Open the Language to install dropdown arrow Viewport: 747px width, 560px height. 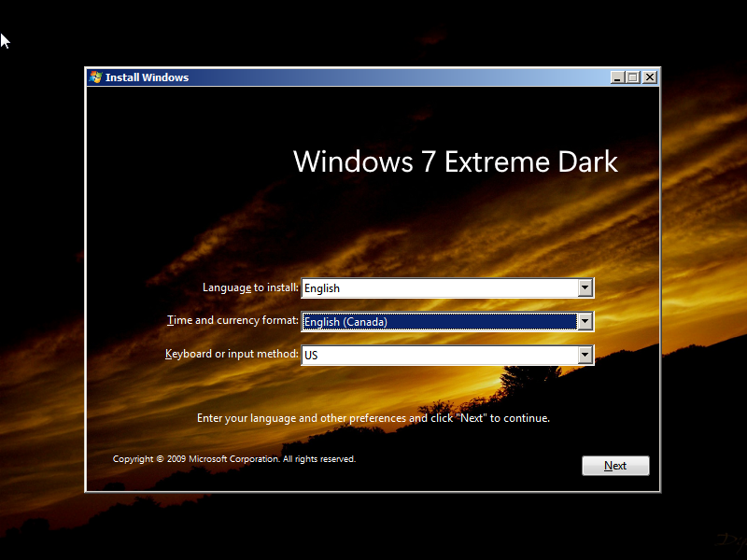coord(585,287)
